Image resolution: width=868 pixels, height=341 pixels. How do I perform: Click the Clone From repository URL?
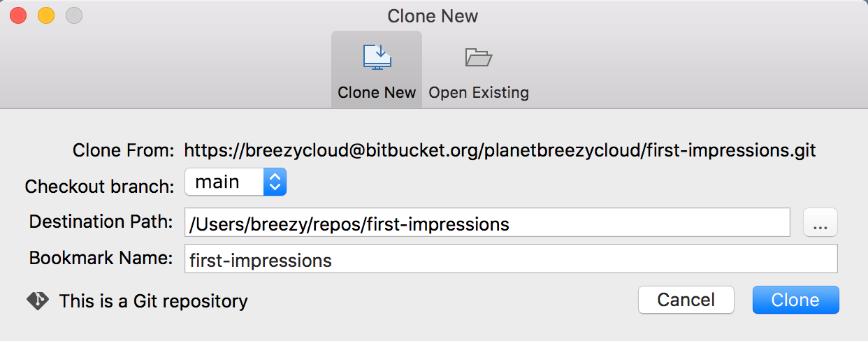[500, 150]
